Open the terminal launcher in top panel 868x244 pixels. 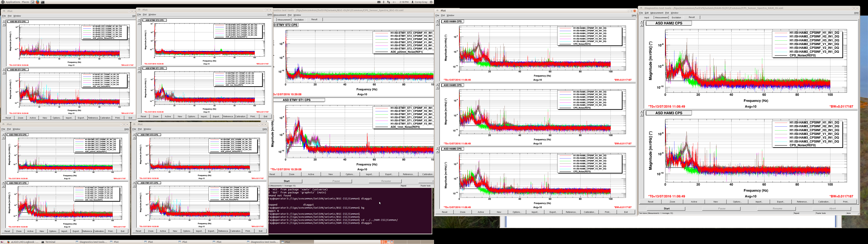(x=43, y=2)
